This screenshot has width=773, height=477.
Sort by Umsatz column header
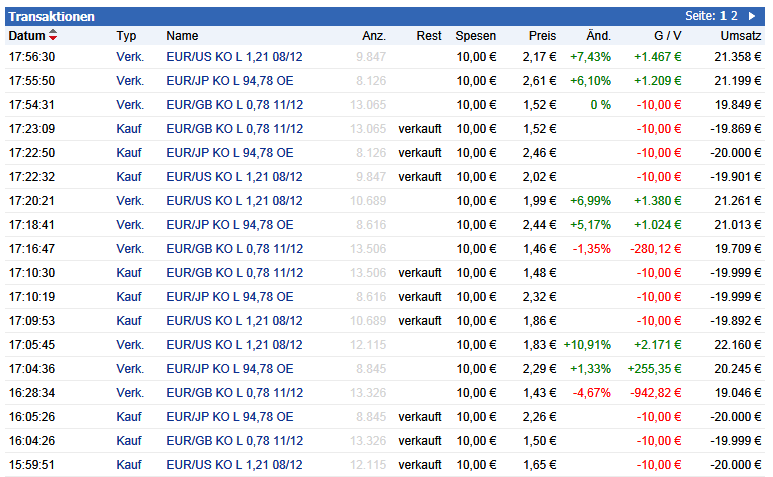pyautogui.click(x=740, y=35)
